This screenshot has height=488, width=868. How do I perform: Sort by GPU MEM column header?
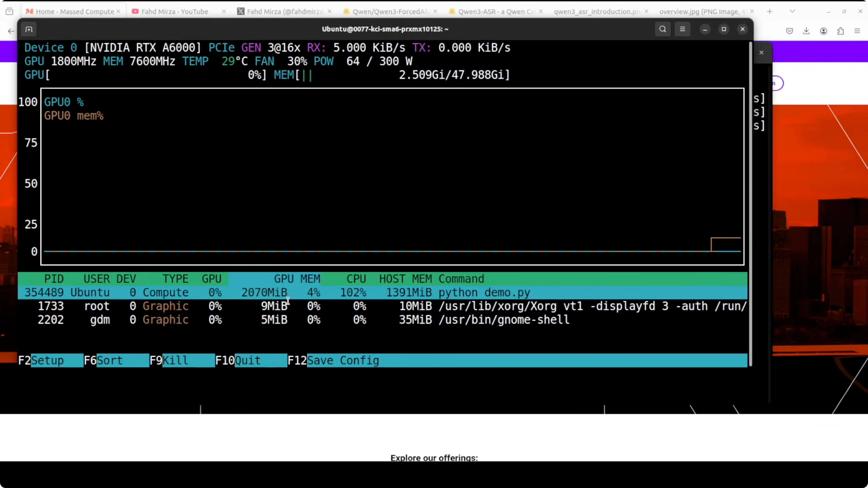296,279
